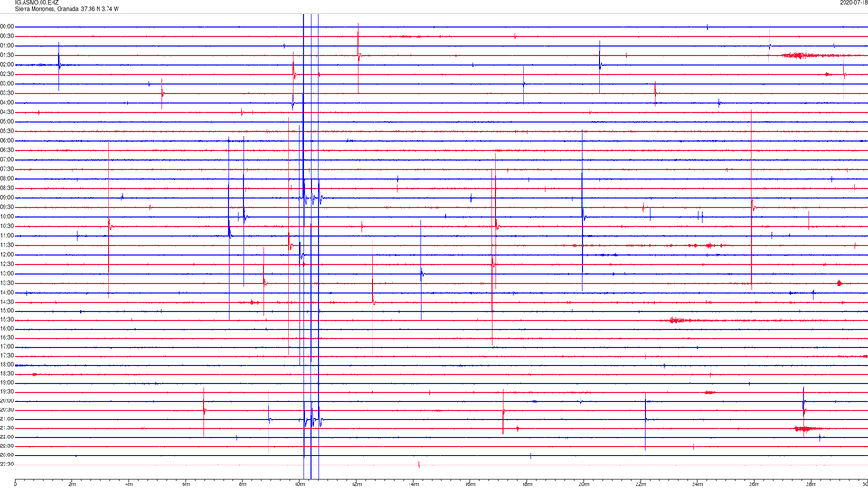Click the '12m' minute-axis tick label

pyautogui.click(x=356, y=484)
